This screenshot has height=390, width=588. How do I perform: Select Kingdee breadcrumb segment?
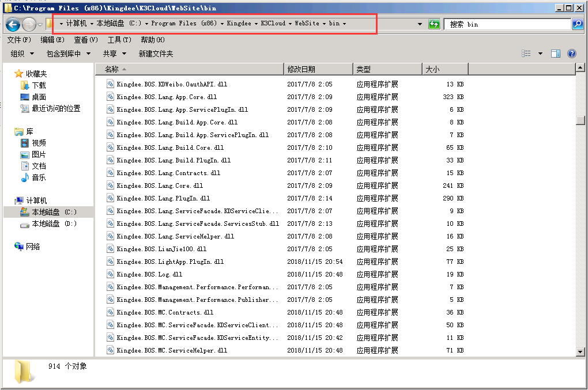[239, 23]
